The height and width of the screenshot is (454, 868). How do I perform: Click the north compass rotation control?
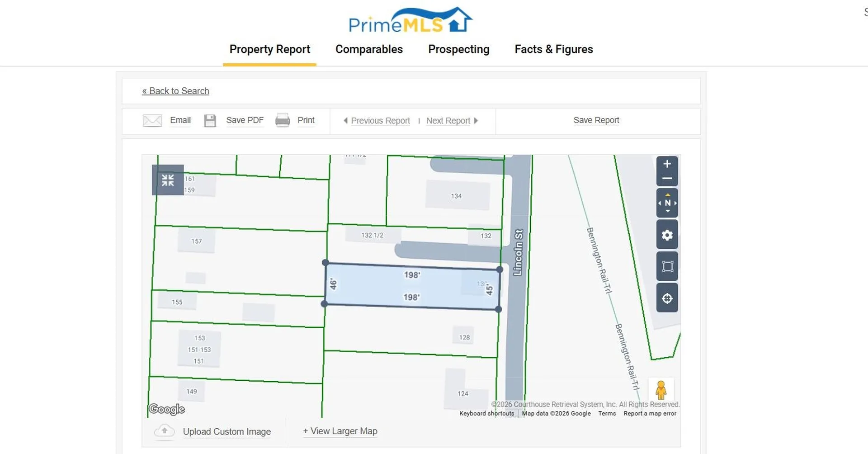pyautogui.click(x=667, y=203)
